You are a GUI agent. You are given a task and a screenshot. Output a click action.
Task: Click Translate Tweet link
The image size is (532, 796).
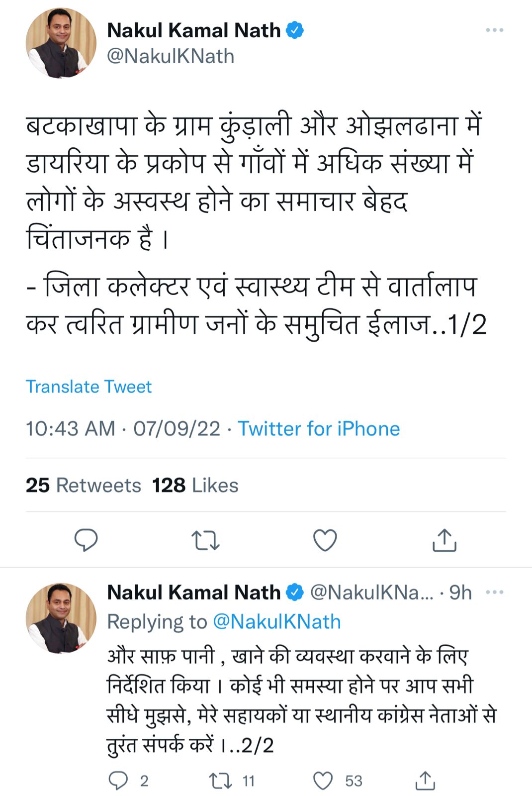[x=89, y=387]
